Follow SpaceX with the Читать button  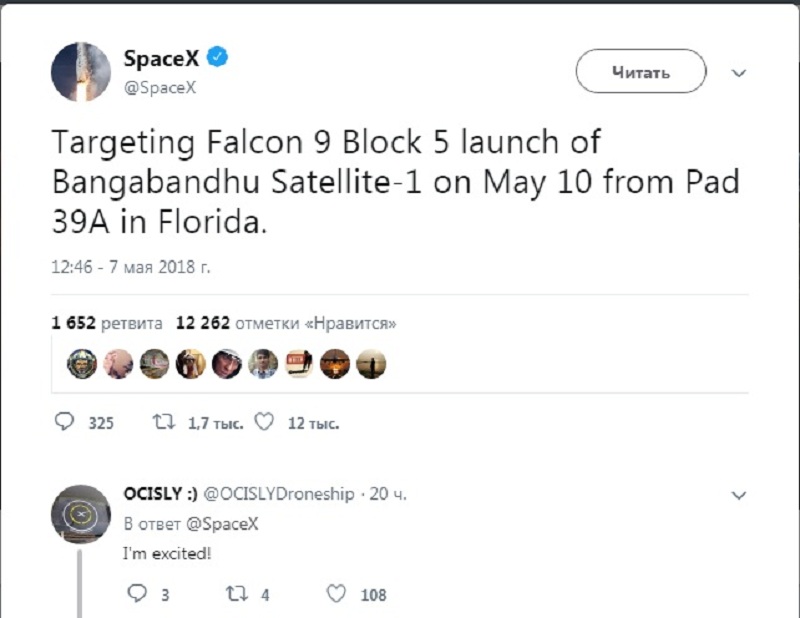pyautogui.click(x=641, y=71)
